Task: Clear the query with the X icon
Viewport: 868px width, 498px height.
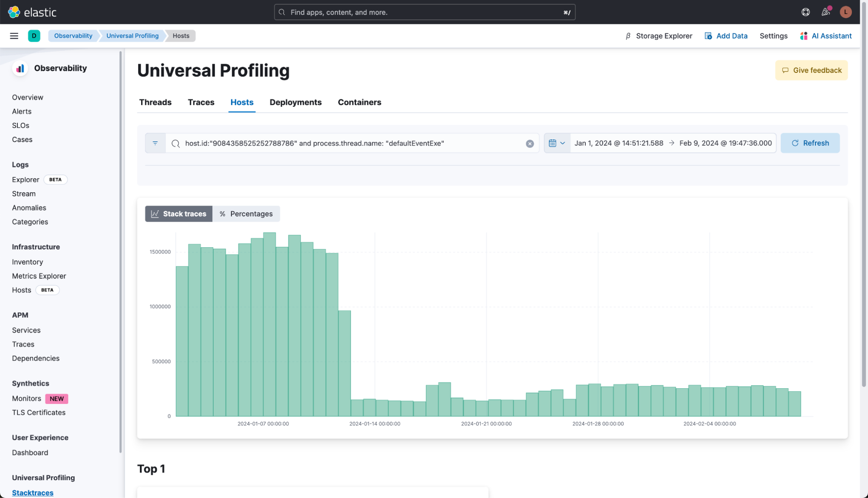Action: 529,144
